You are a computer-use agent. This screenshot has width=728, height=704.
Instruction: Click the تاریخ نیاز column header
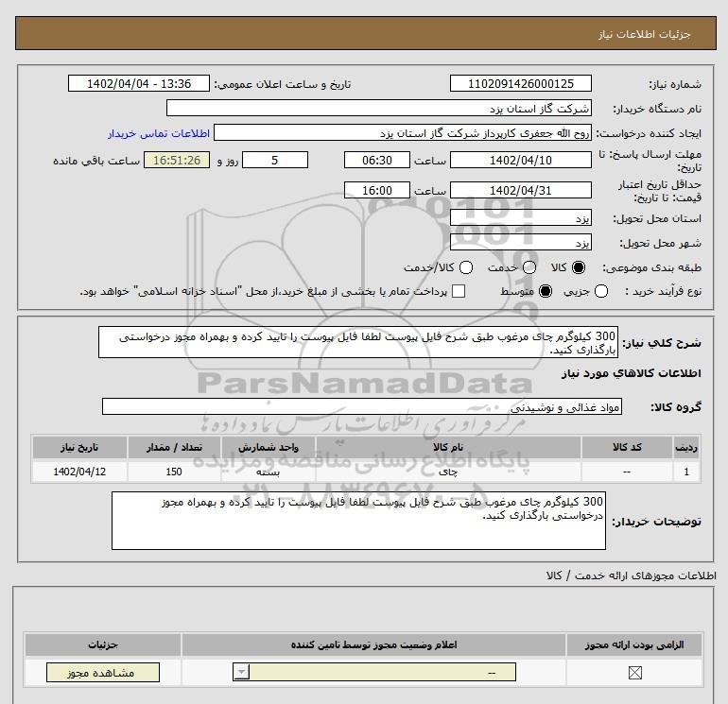coord(79,447)
